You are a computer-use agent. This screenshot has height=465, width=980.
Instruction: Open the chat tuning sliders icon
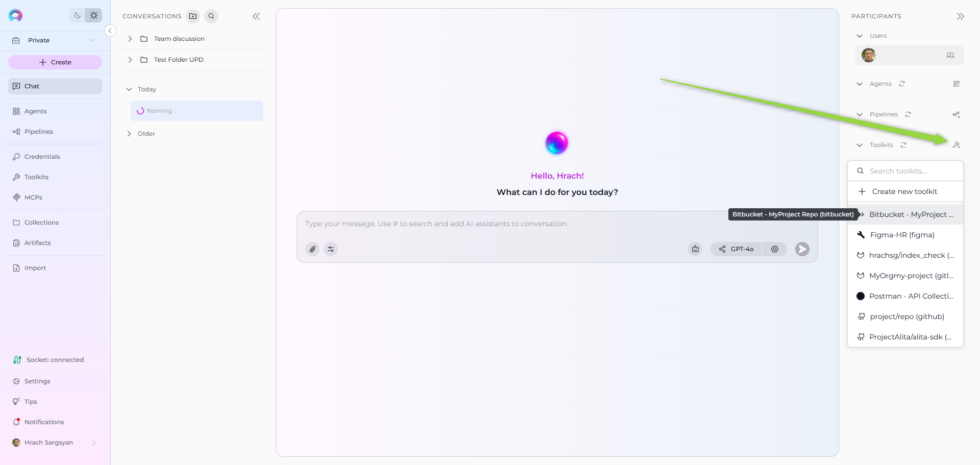click(331, 249)
